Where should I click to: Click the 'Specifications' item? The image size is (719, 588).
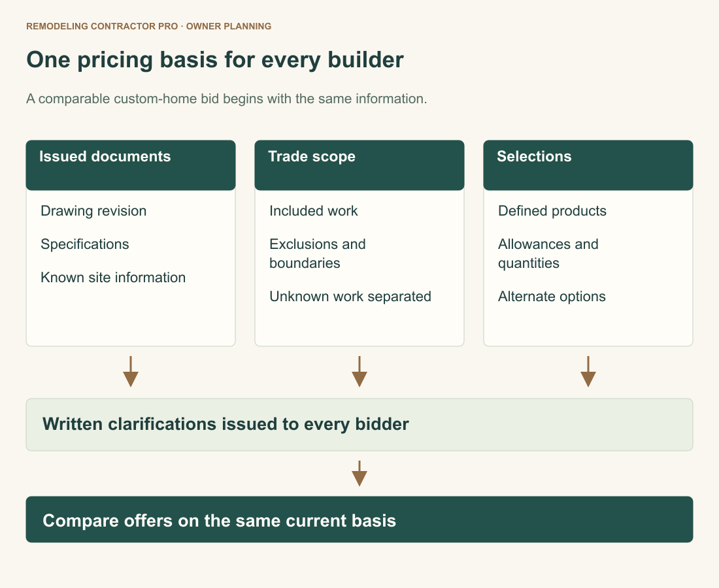click(x=85, y=244)
